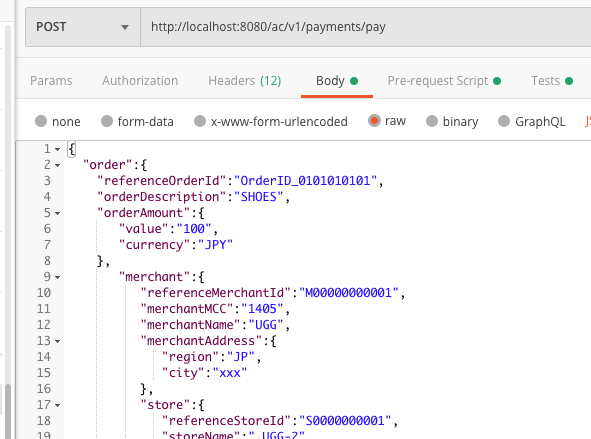Collapse the "order" block fold arrow
Viewport: 591px width, 439px height.
[57, 165]
